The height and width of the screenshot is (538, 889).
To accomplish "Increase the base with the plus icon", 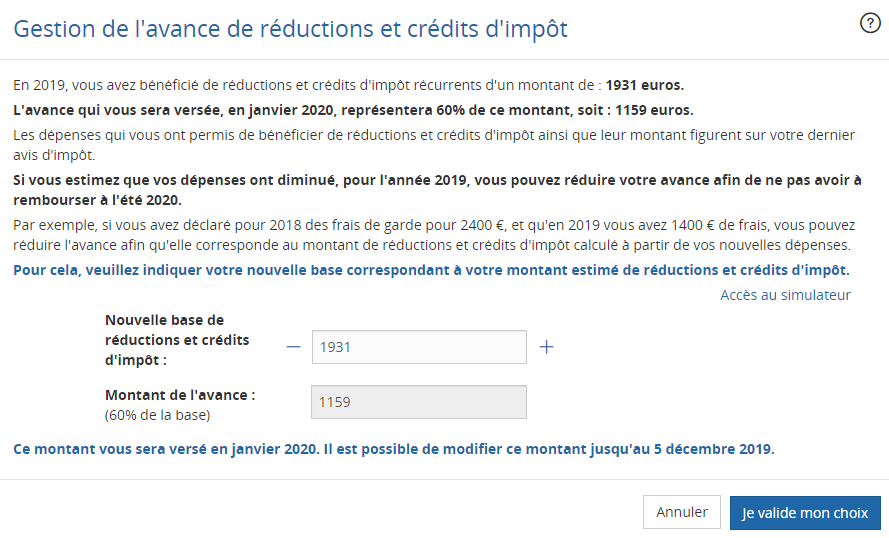I will [546, 347].
